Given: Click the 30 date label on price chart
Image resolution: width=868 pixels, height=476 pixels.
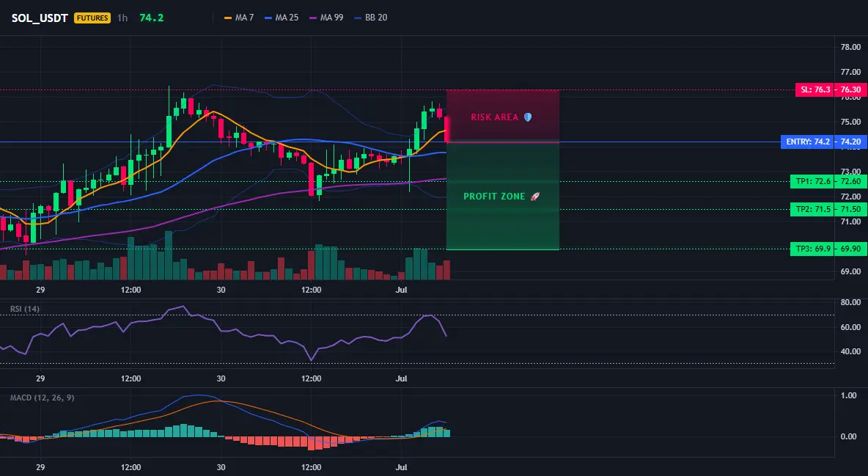Looking at the screenshot, I should coord(221,290).
